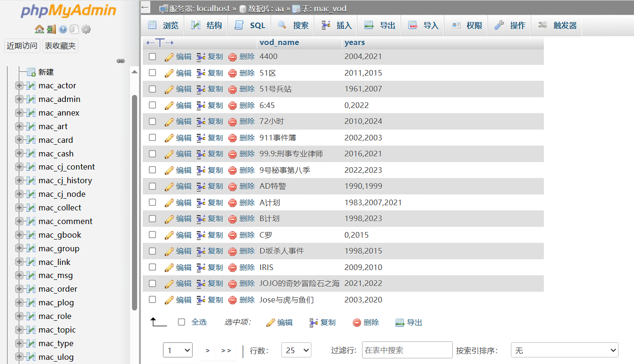Click the edit pencil for row 6:45
The width and height of the screenshot is (634, 364).
169,106
